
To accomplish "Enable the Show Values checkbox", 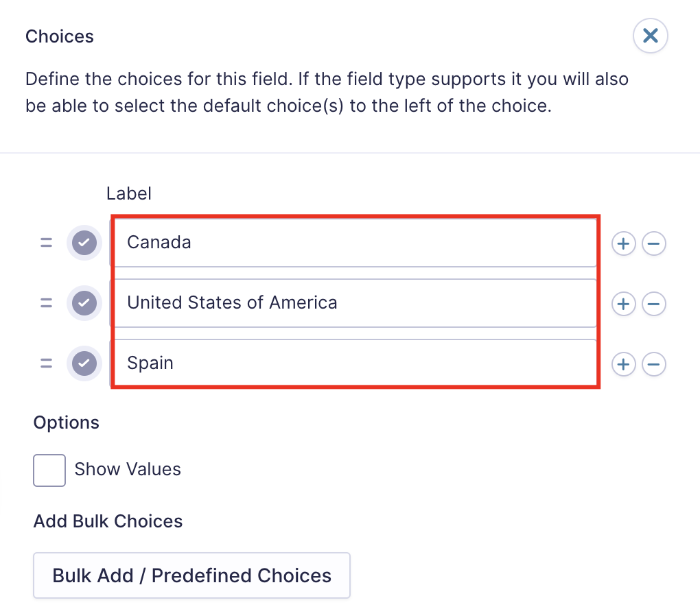I will (x=49, y=470).
